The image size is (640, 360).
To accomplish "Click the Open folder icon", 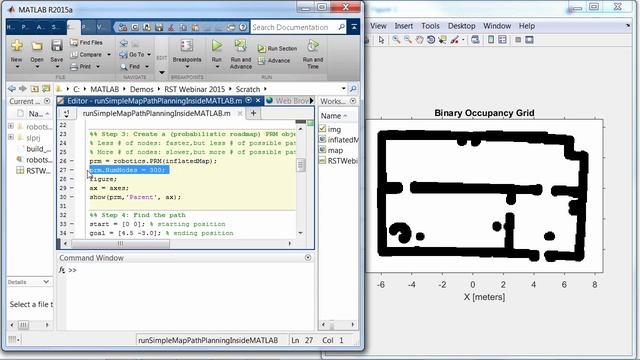I will coord(37,46).
